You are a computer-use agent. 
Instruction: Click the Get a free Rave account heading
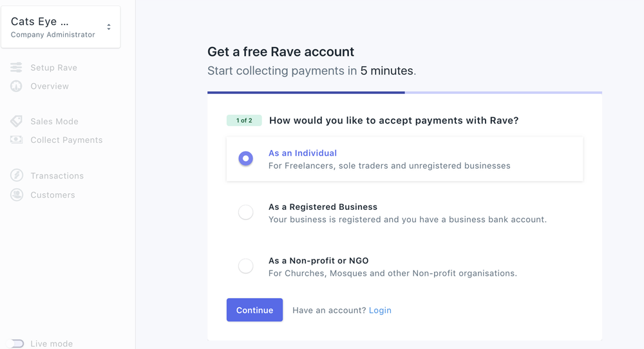point(281,52)
